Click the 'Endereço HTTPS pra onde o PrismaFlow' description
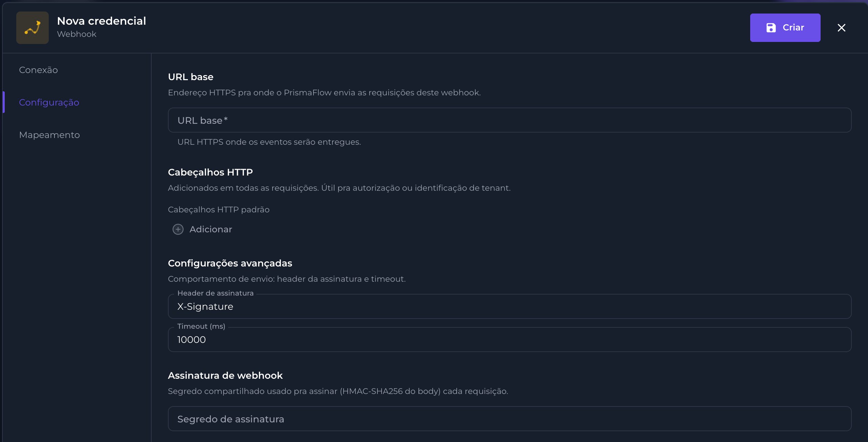The height and width of the screenshot is (442, 868). (x=324, y=93)
